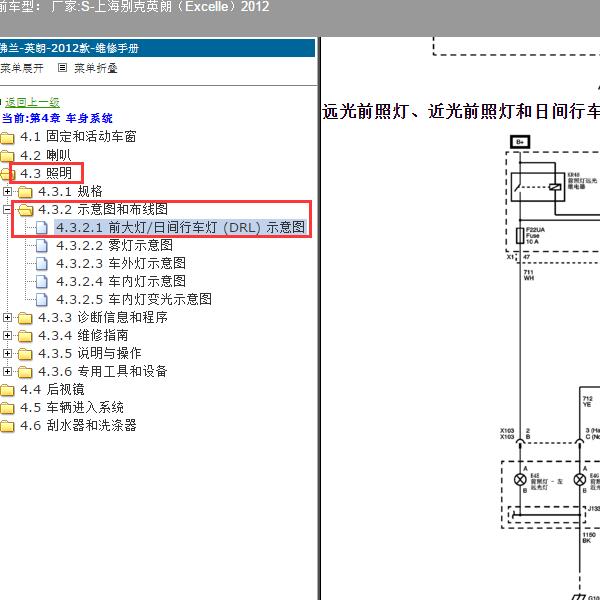Screen dimensions: 600x600
Task: Expand the 4.3.1 规格 node
Action: click(x=7, y=191)
